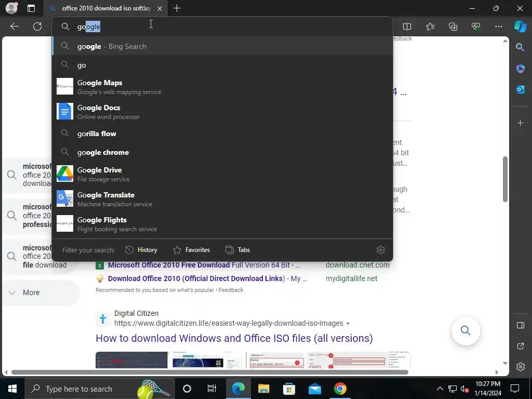The height and width of the screenshot is (399, 532).
Task: Open Favorites star icon in toolbar
Action: [x=430, y=26]
